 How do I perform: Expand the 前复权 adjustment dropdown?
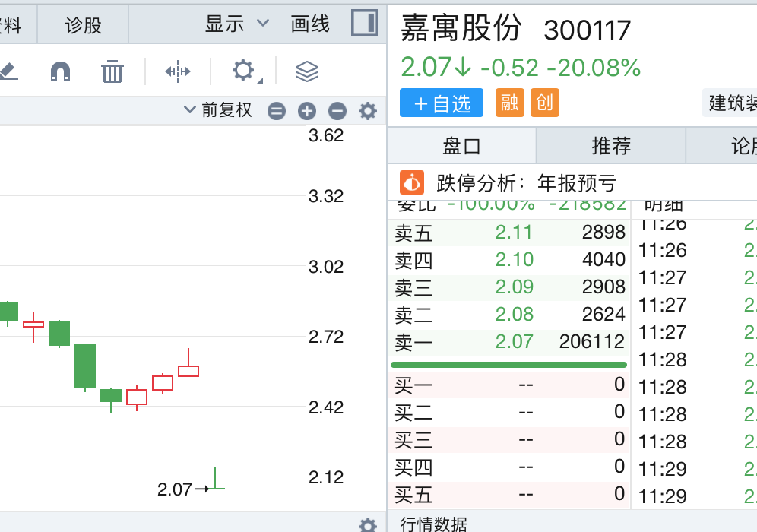pyautogui.click(x=218, y=110)
